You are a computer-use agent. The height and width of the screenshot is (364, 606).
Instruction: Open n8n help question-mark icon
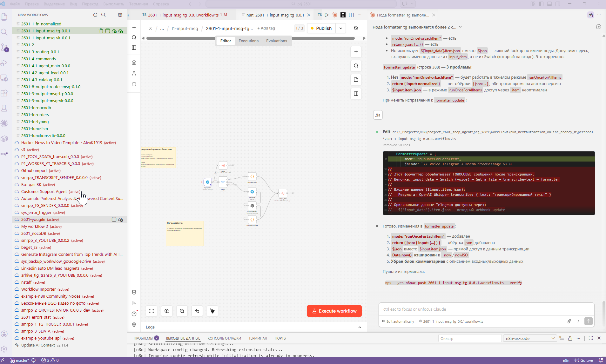tap(134, 314)
